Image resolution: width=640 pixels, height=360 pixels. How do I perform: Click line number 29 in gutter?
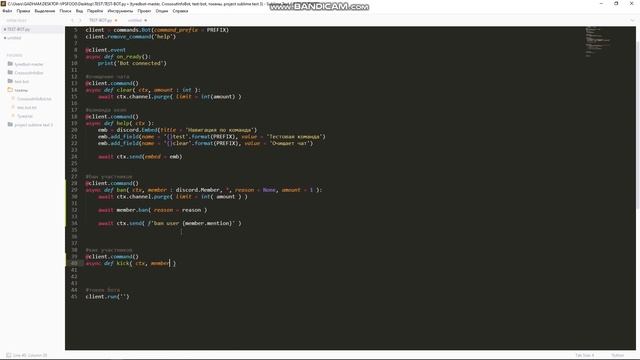point(74,190)
